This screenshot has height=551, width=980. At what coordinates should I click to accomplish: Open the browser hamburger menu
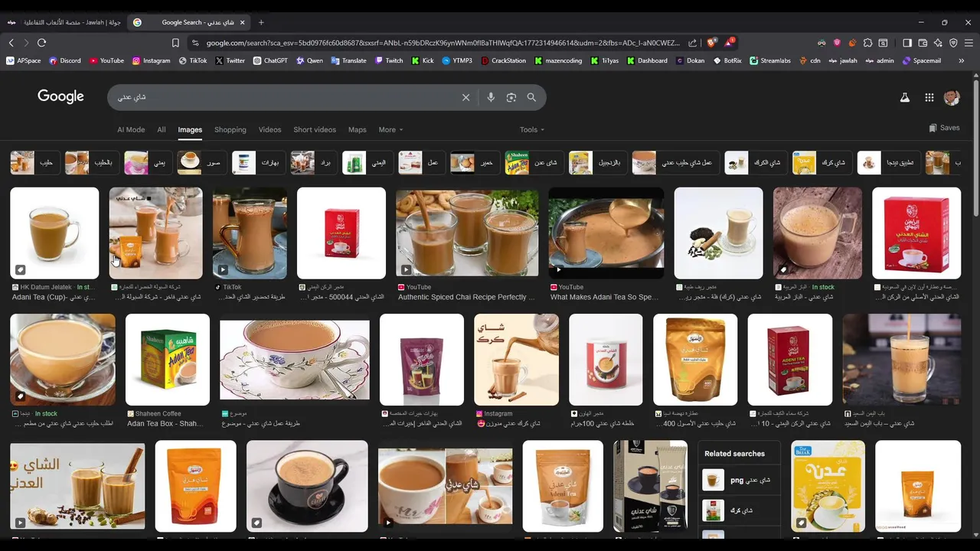(x=969, y=43)
